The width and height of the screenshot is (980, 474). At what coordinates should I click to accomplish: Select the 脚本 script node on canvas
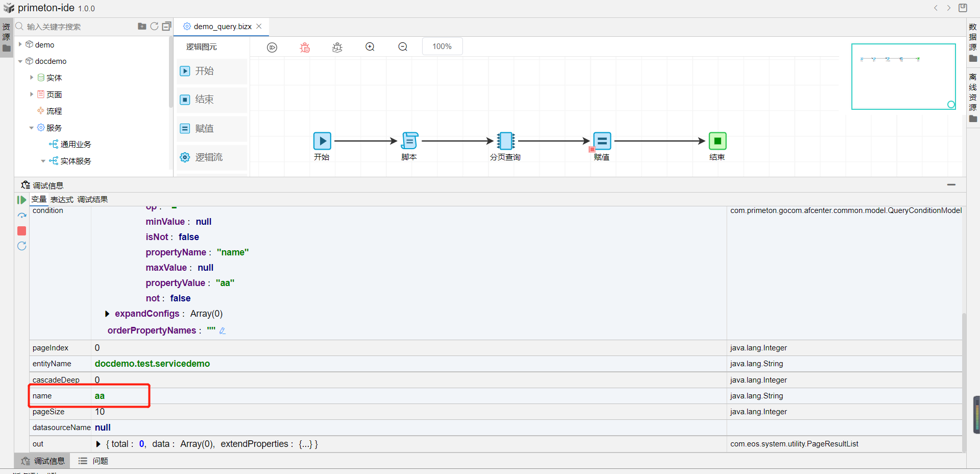(x=409, y=141)
